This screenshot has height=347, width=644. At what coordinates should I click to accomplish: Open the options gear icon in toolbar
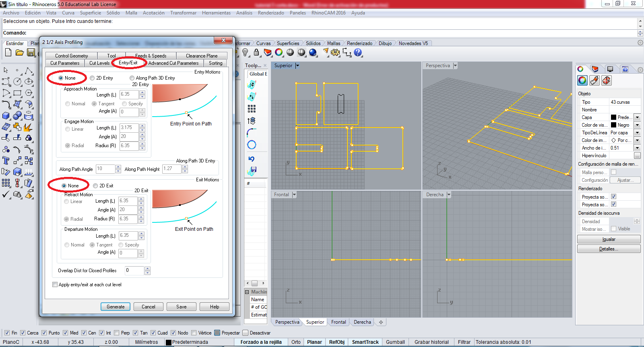[x=335, y=52]
